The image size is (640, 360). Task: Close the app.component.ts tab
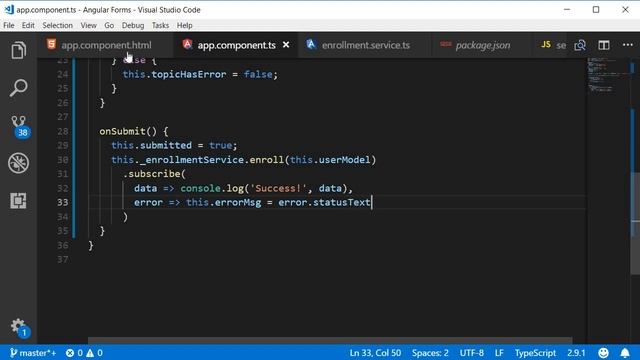pyautogui.click(x=286, y=44)
